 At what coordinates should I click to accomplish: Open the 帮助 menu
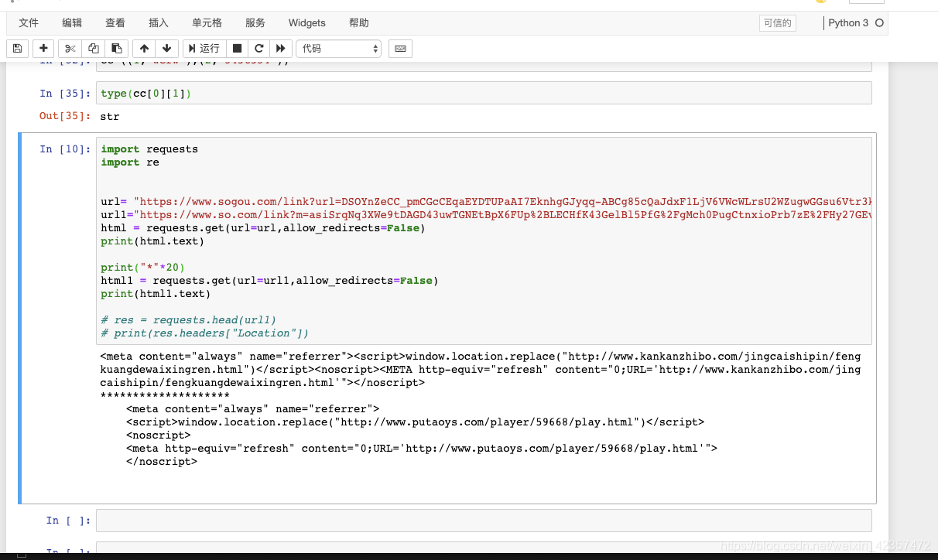(x=359, y=23)
